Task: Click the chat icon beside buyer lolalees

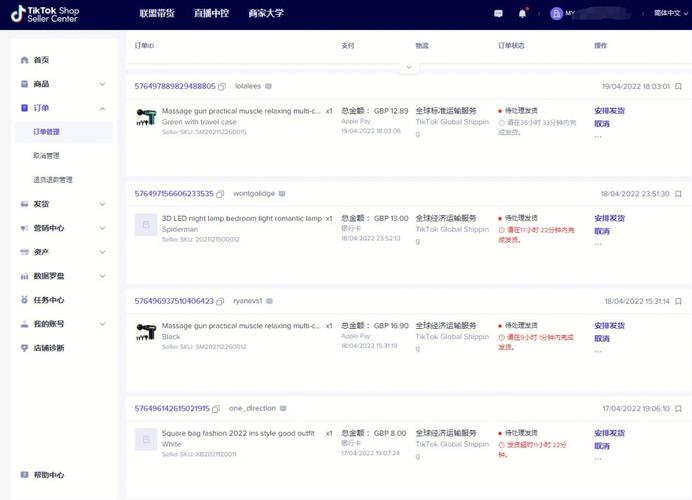Action: pyautogui.click(x=269, y=87)
